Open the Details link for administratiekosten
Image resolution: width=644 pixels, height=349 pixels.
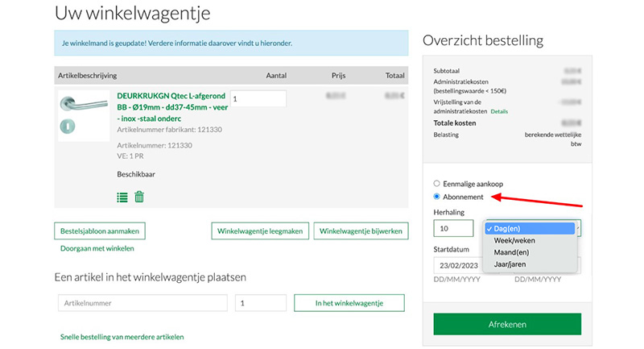499,111
